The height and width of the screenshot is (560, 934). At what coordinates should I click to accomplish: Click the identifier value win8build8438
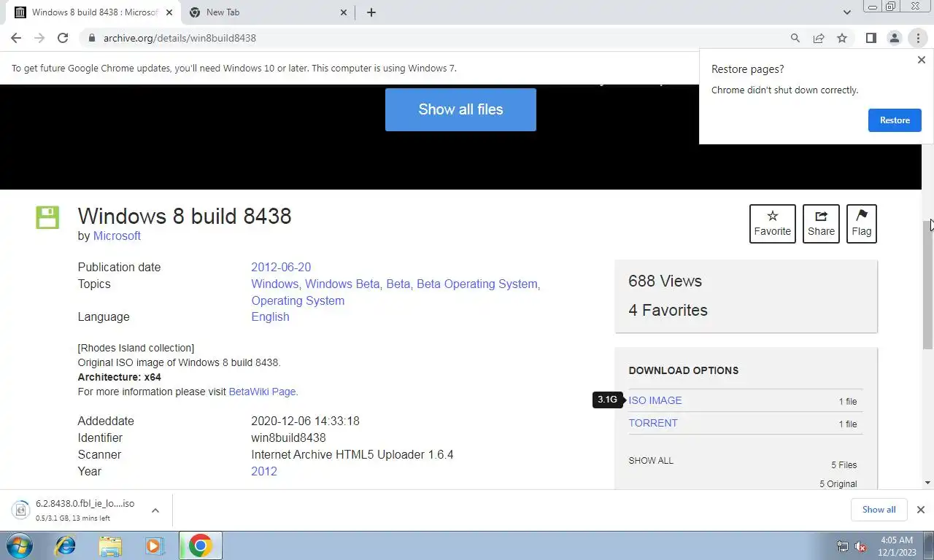[288, 437]
